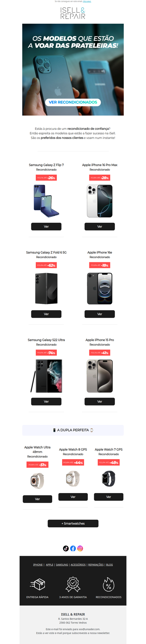Screen dimensions: 146x644
Task: Click the 'clica aqui' view-email link
Action: [87, 1]
